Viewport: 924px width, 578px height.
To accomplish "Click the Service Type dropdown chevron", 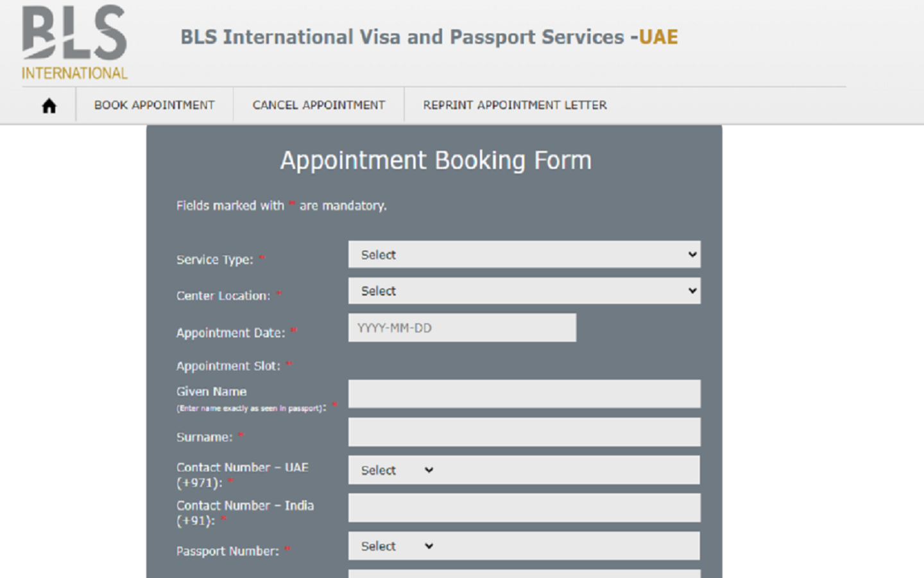I will tap(691, 254).
